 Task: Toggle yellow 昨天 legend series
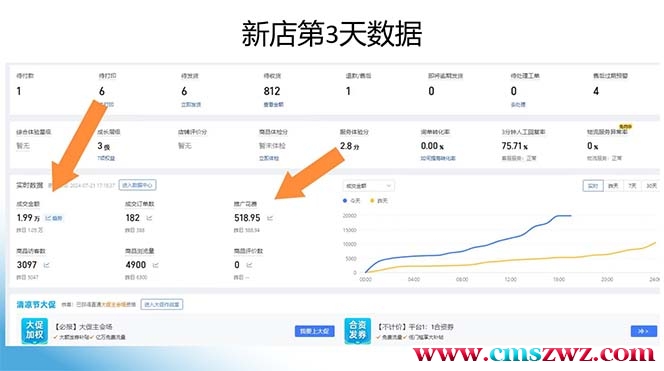(379, 201)
